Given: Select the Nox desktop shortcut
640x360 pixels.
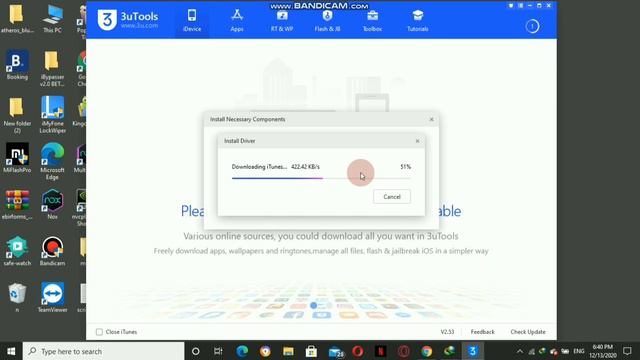Looking at the screenshot, I should tap(52, 205).
